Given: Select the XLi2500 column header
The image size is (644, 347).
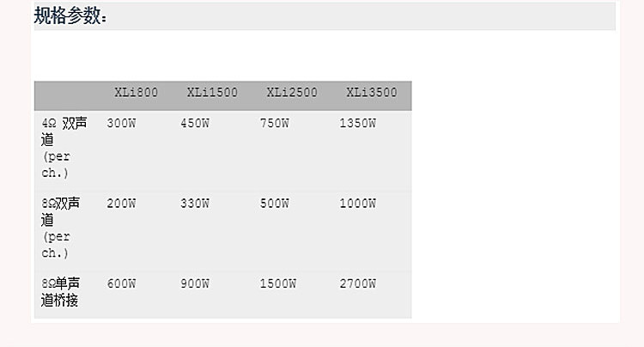Looking at the screenshot, I should pyautogui.click(x=291, y=93).
